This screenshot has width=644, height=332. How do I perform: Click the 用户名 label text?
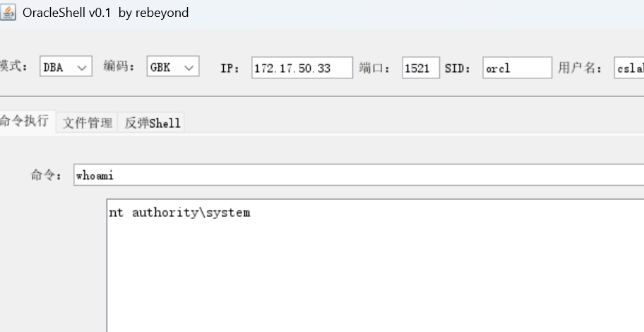click(580, 68)
